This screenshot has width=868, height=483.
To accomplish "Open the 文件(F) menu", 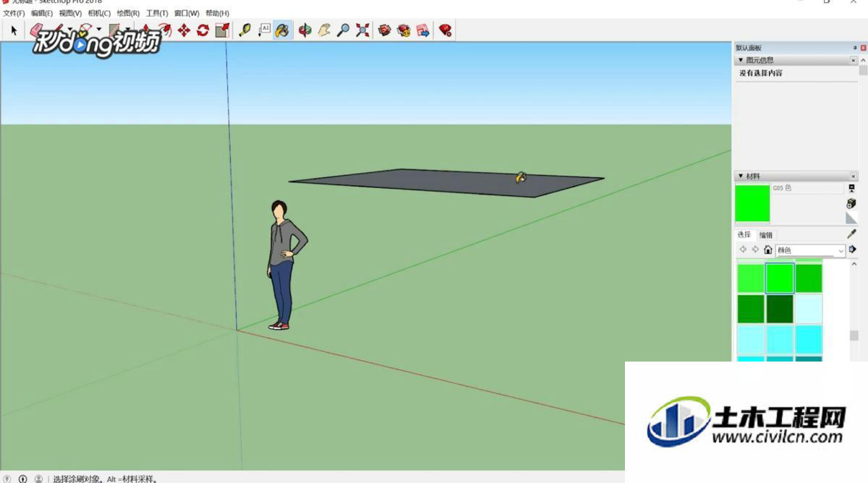I will point(14,13).
